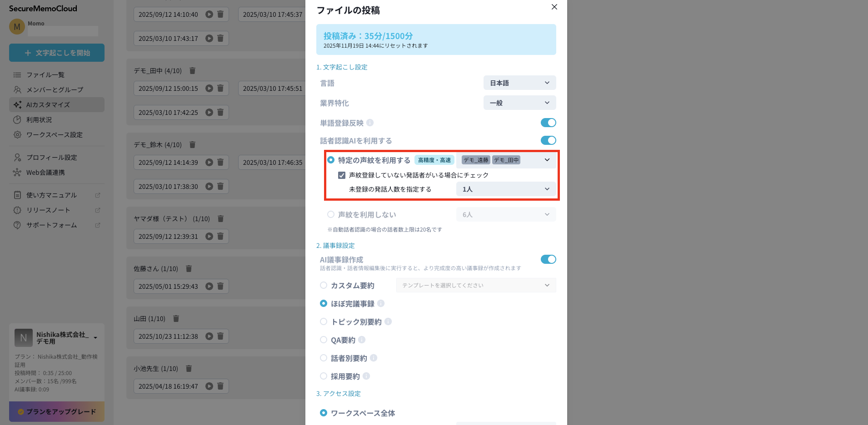Viewport: 868px width, 425px height.
Task: Click info icon next to QA要約
Action: point(362,340)
